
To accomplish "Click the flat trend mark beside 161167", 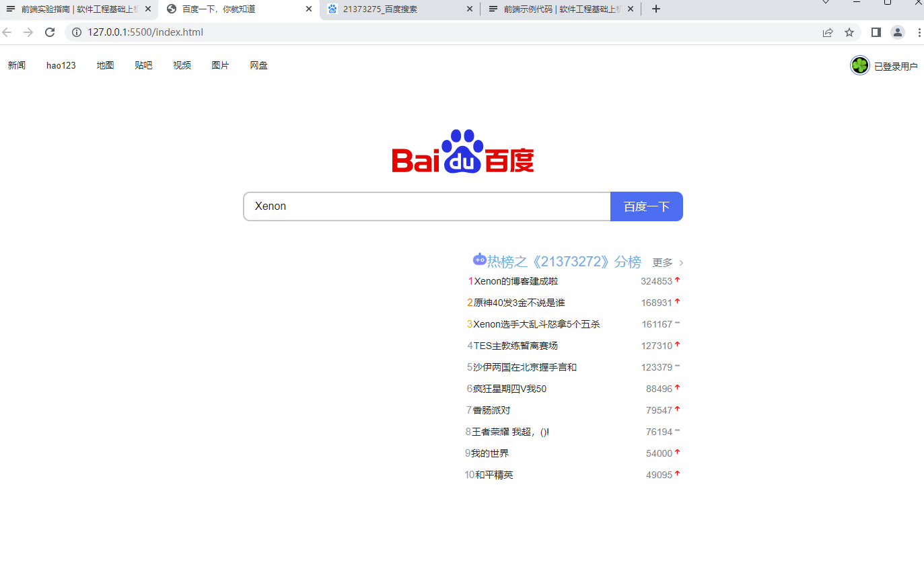I will pos(678,323).
